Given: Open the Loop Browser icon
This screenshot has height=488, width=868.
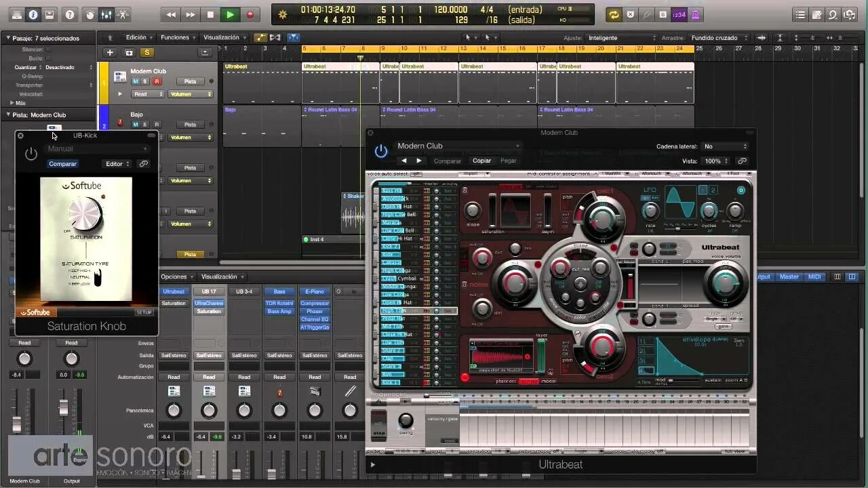Looking at the screenshot, I should pyautogui.click(x=833, y=14).
